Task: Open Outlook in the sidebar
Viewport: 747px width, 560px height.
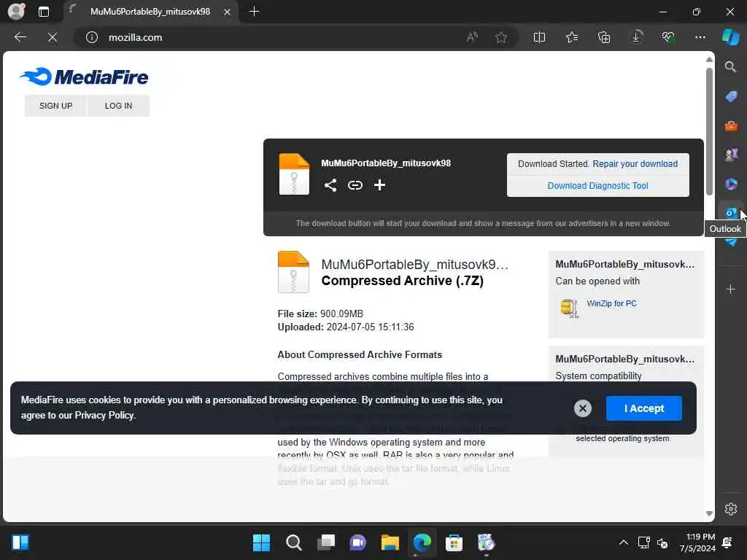Action: (x=730, y=213)
